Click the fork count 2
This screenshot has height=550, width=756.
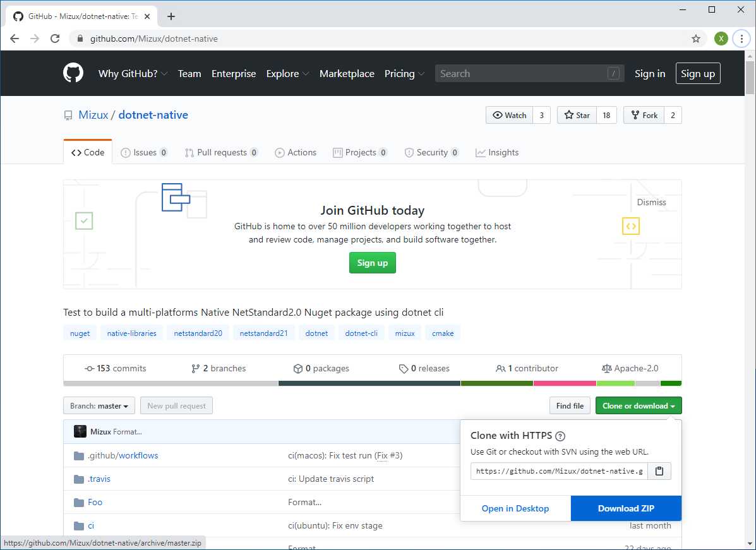point(673,115)
